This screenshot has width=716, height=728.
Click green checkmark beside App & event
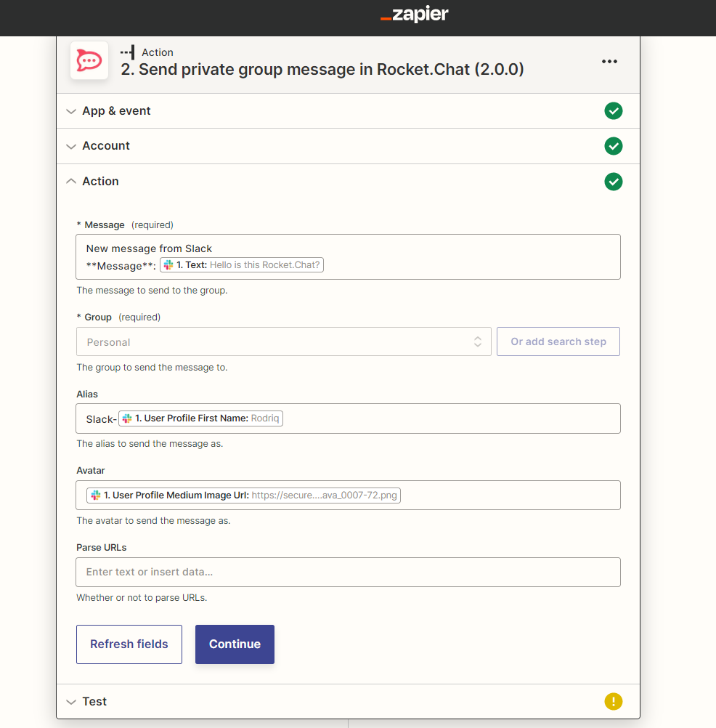coord(614,111)
